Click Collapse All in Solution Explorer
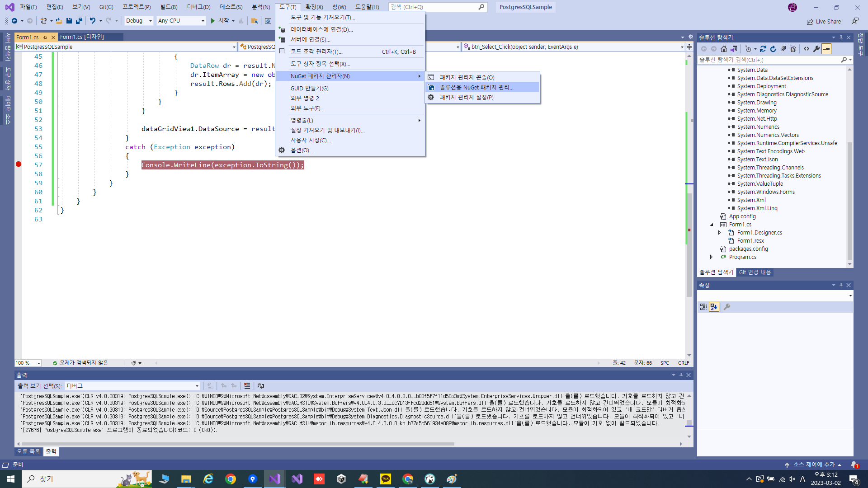Image resolution: width=868 pixels, height=488 pixels. pos(783,49)
